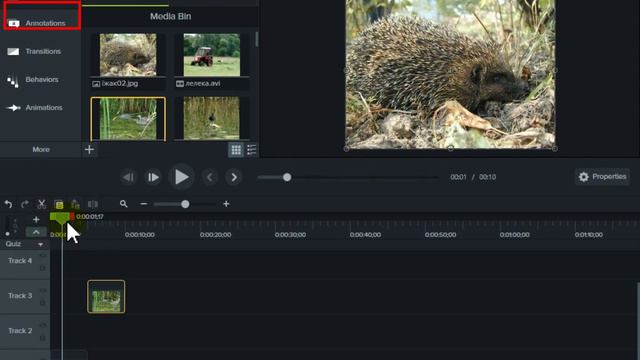This screenshot has height=360, width=640.
Task: Click the timeline zoom slider handle
Action: pos(185,204)
